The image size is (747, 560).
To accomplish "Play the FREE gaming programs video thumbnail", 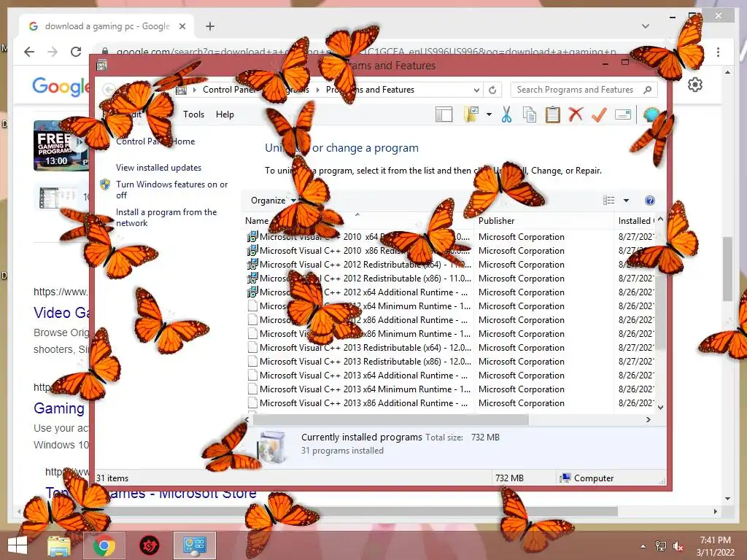I will pyautogui.click(x=61, y=145).
